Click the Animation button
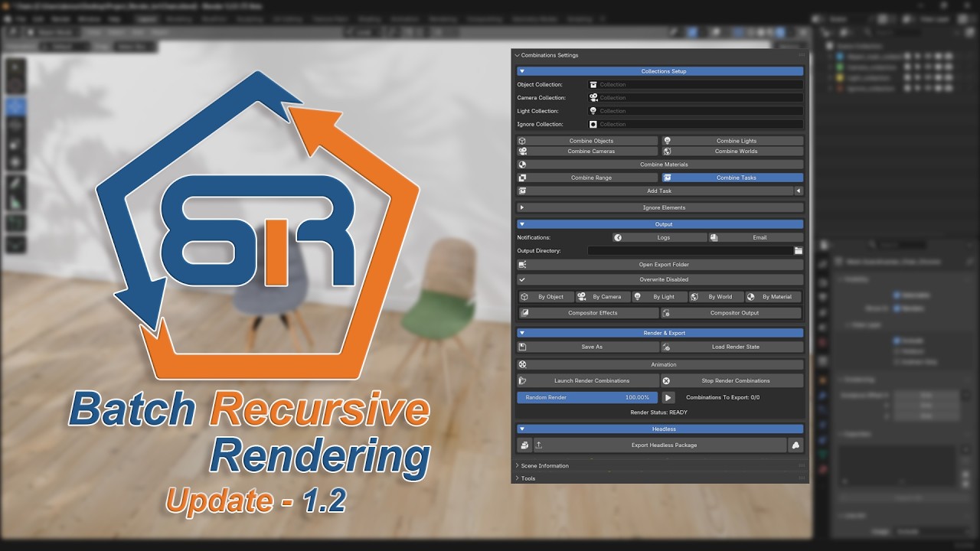This screenshot has height=551, width=980. click(x=660, y=365)
